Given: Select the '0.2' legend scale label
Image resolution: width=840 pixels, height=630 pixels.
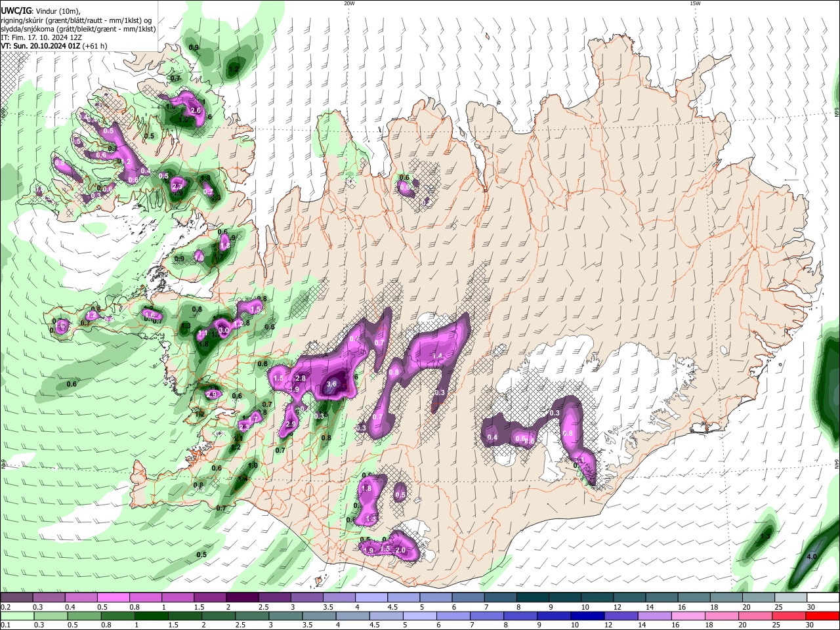Looking at the screenshot, I should pos(5,607).
